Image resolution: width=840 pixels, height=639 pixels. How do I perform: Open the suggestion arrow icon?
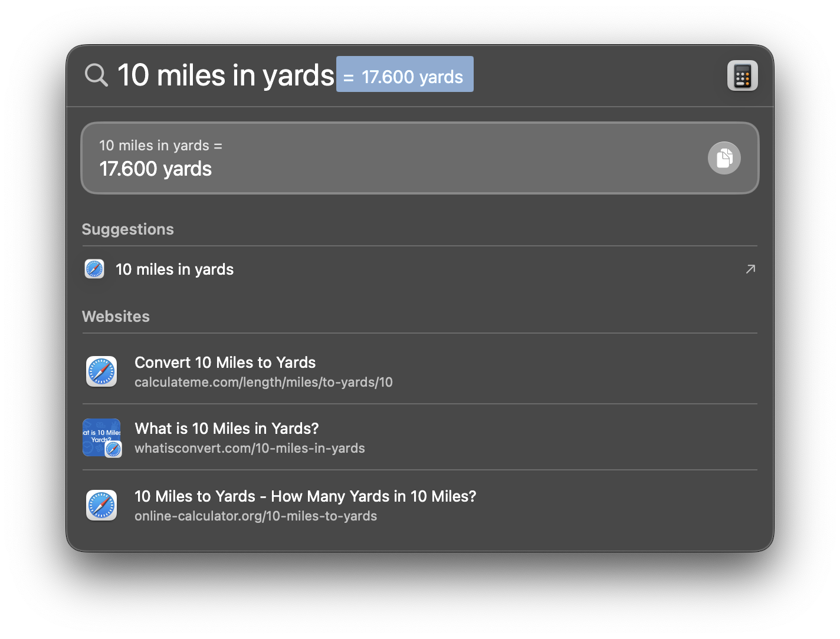click(x=750, y=269)
